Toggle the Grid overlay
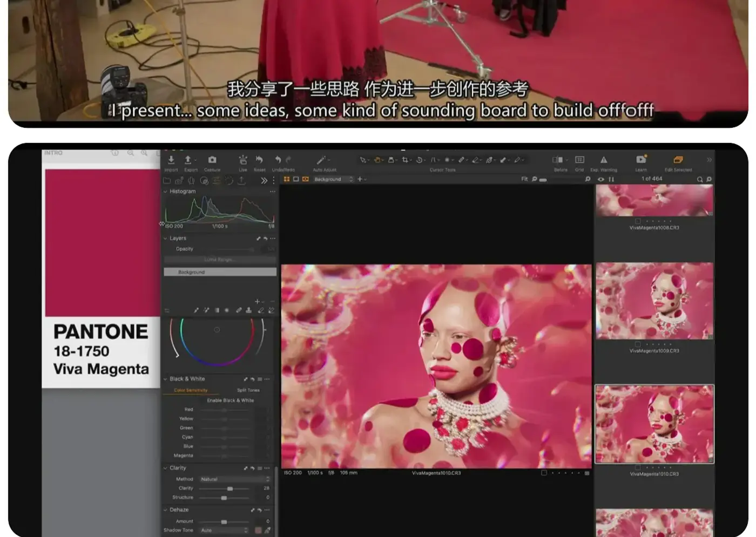Screen dimensions: 756x537 click(579, 160)
